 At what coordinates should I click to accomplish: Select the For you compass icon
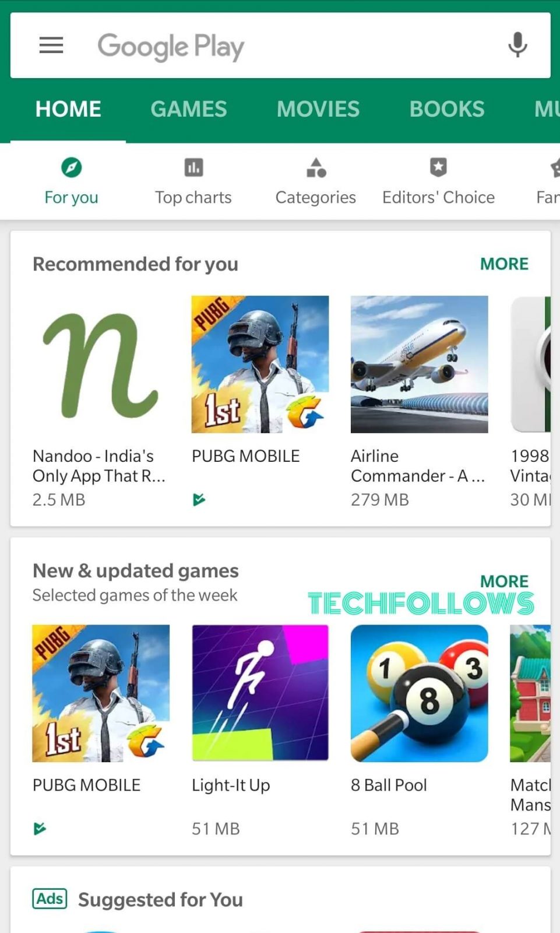(71, 168)
